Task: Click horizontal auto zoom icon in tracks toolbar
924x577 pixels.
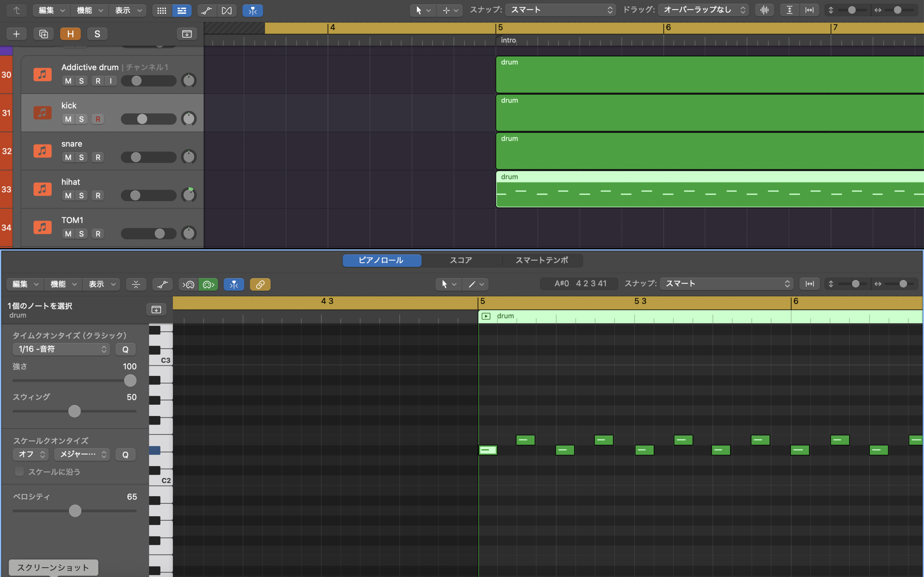Action: pyautogui.click(x=809, y=10)
